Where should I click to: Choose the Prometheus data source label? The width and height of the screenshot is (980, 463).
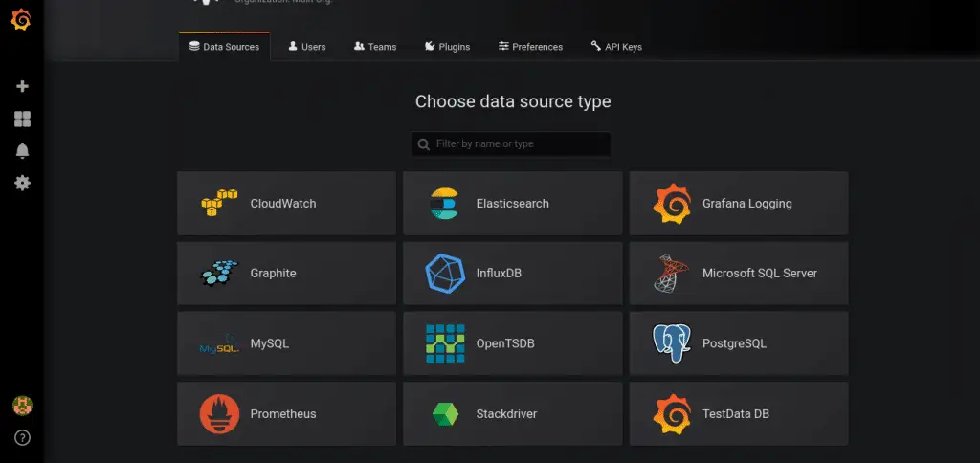283,414
